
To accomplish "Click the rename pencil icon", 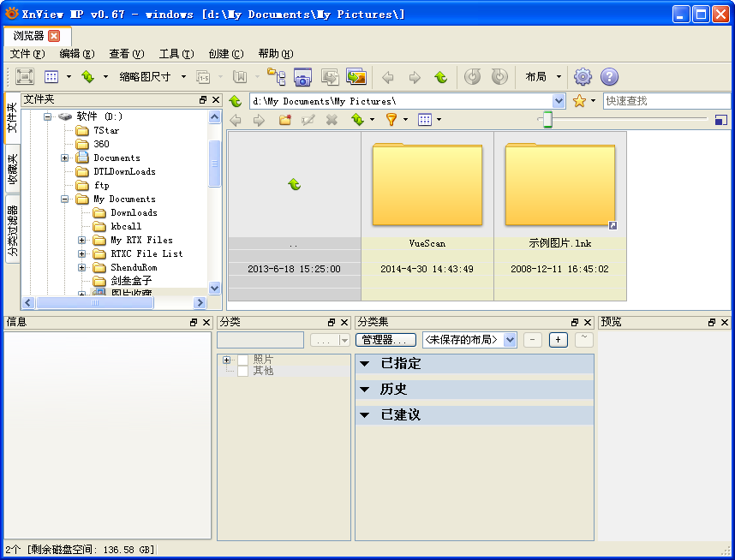I will pos(308,120).
